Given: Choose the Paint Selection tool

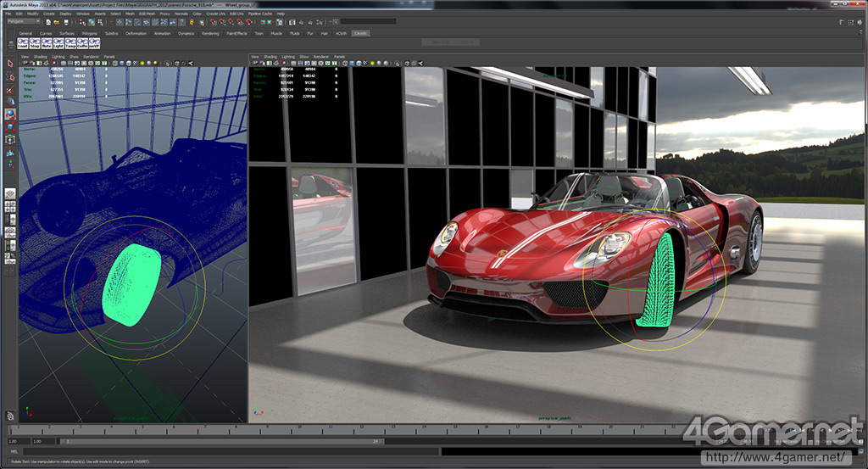Looking at the screenshot, I should click(x=10, y=89).
